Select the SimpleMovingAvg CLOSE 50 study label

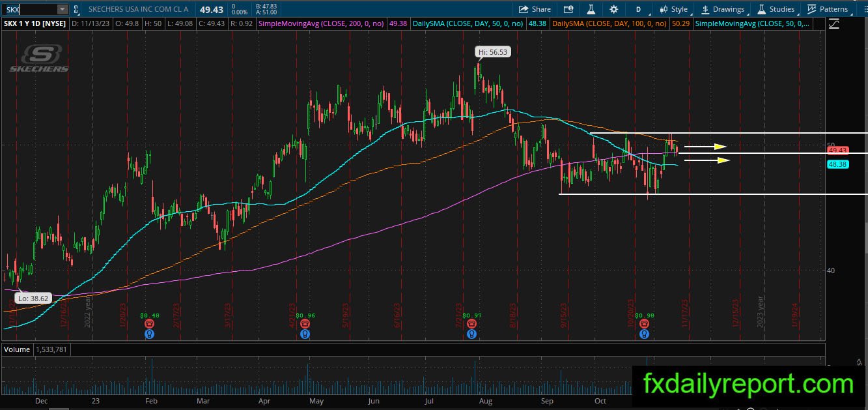coord(753,23)
